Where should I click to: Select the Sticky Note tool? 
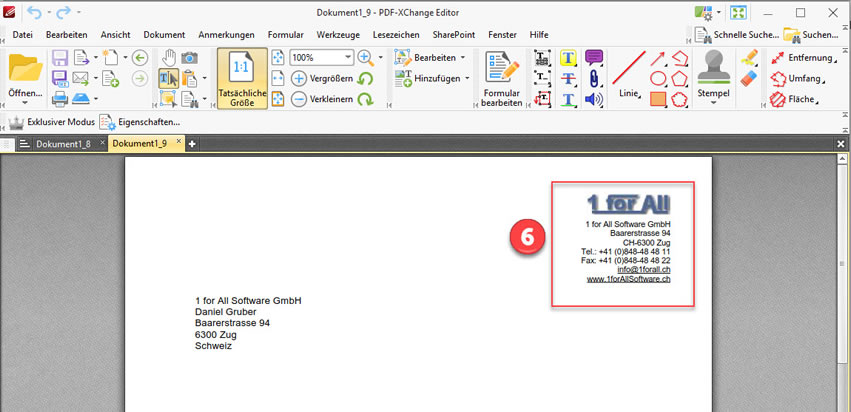click(x=594, y=58)
